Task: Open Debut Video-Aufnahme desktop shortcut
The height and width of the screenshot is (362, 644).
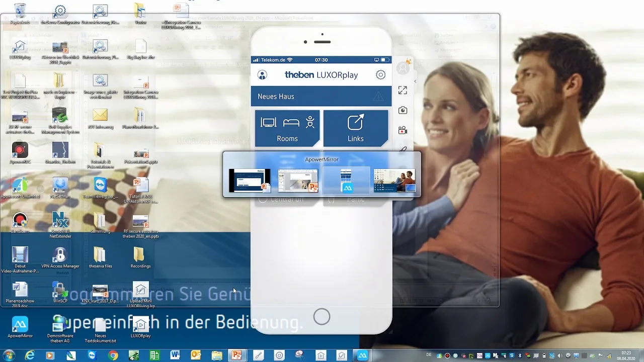Action: click(x=20, y=260)
